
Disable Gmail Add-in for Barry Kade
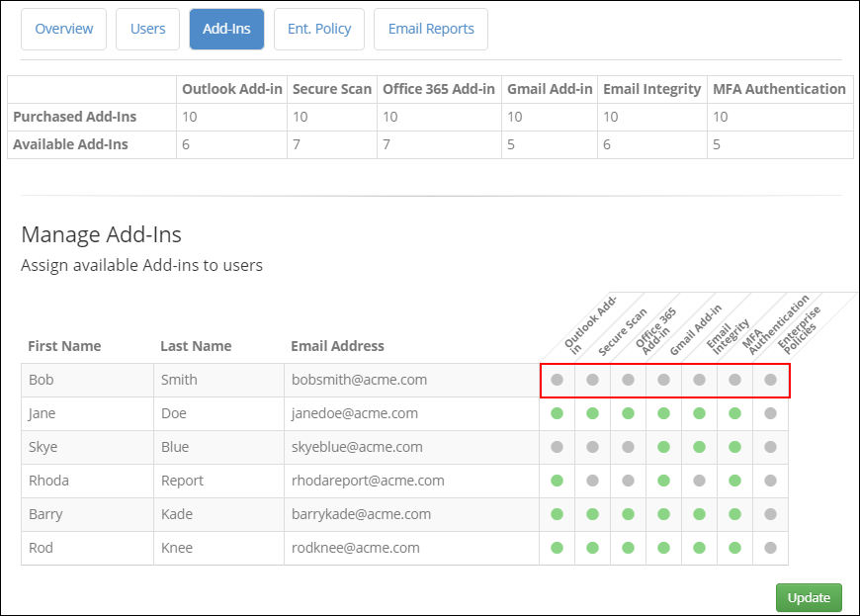[663, 514]
